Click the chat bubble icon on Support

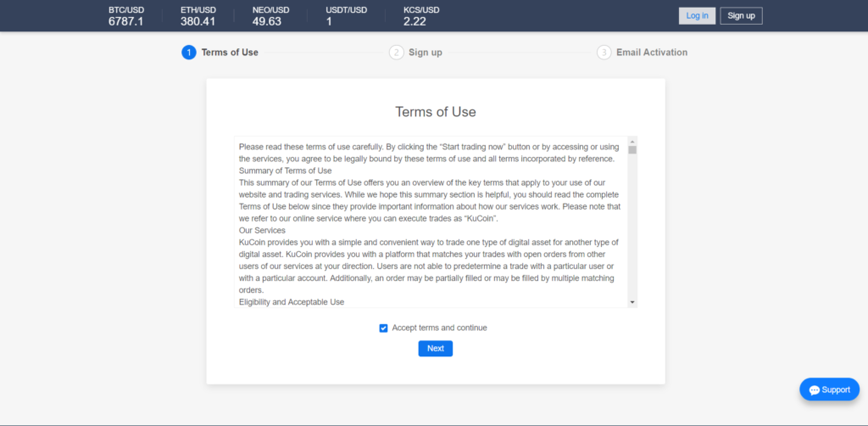click(x=815, y=390)
